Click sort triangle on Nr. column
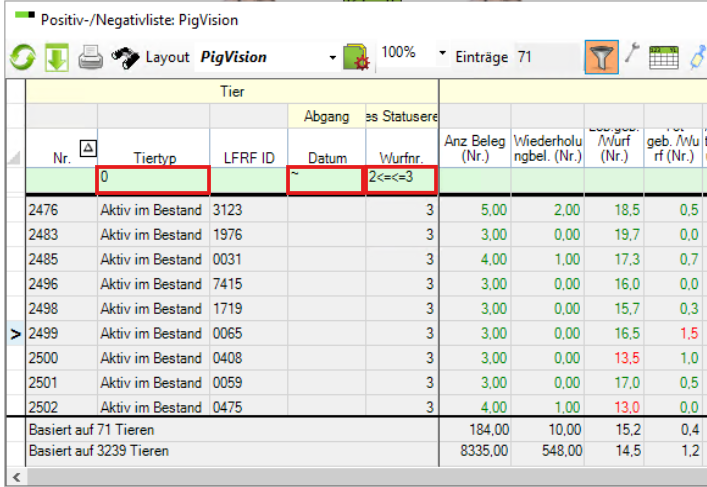The width and height of the screenshot is (707, 487). 88,148
